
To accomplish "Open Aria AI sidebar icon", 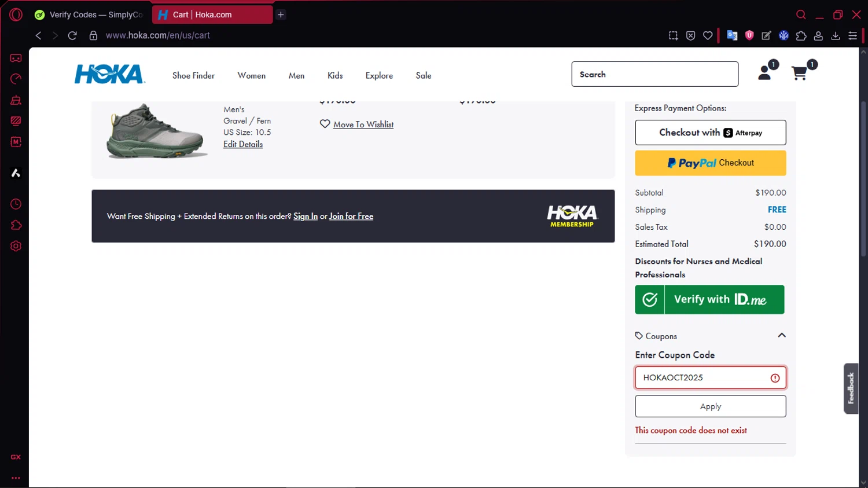I will pos(16,173).
